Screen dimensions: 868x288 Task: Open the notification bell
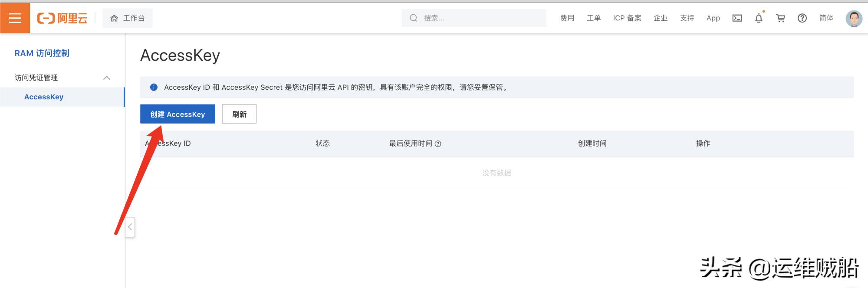[x=759, y=18]
